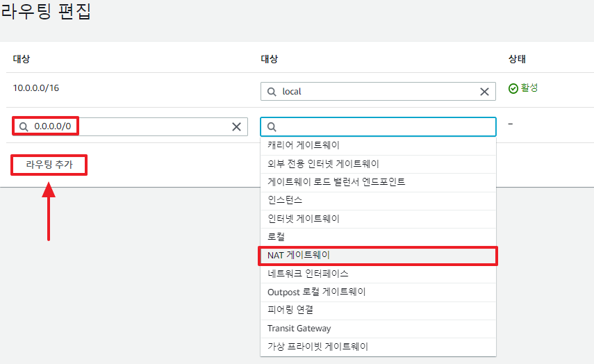Viewport: 594px width, 364px height.
Task: Choose Outpost 로컬 게이트웨이 option
Action: (x=378, y=292)
